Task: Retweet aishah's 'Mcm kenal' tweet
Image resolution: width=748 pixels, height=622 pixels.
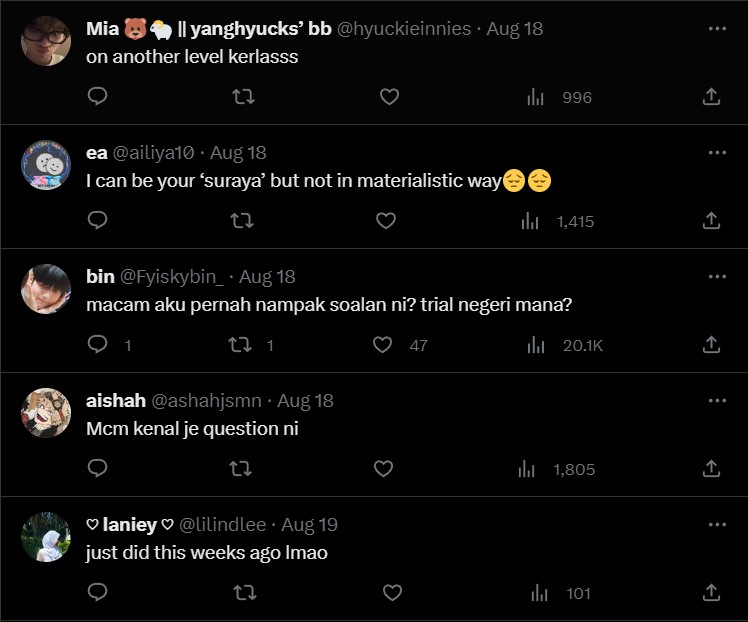Action: [x=241, y=469]
